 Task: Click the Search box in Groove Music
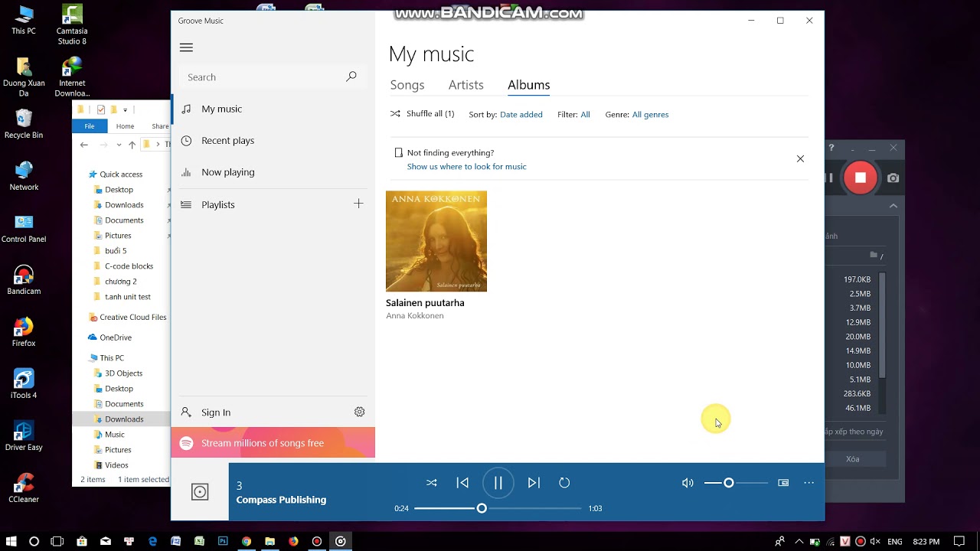[x=273, y=77]
